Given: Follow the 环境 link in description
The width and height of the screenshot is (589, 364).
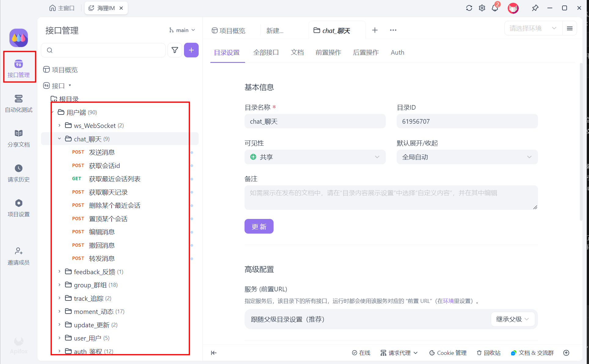Looking at the screenshot, I should (448, 301).
